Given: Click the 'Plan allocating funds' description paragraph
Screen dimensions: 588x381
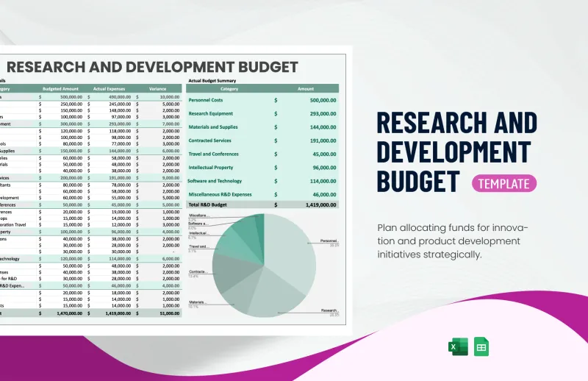Looking at the screenshot, I should [x=453, y=241].
